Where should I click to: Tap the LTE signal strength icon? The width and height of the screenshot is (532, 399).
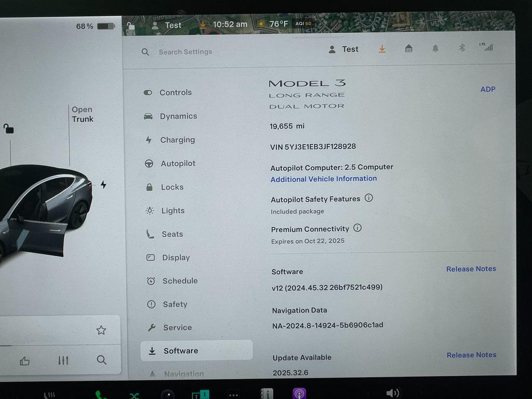tap(487, 47)
